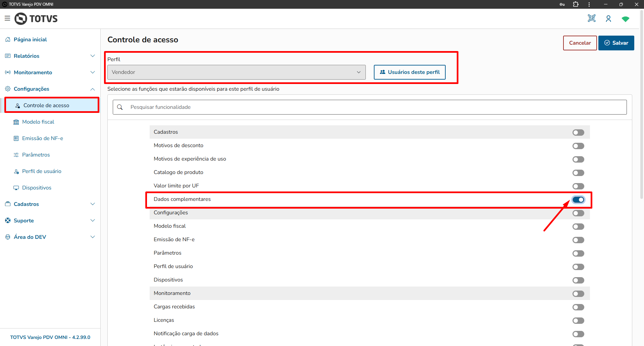Click the Monitoramento signal icon
Viewport: 644px width, 346px height.
pyautogui.click(x=8, y=73)
